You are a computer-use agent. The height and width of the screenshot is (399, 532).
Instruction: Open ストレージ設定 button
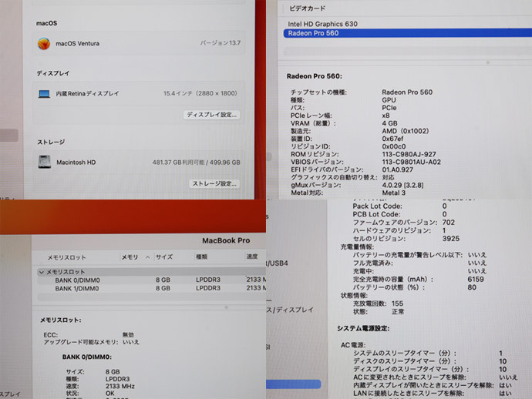tap(214, 184)
